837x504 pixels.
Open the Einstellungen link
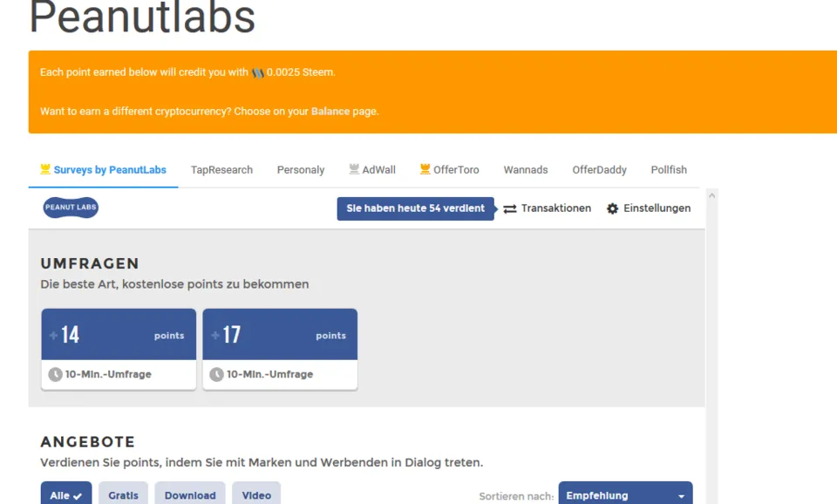649,208
